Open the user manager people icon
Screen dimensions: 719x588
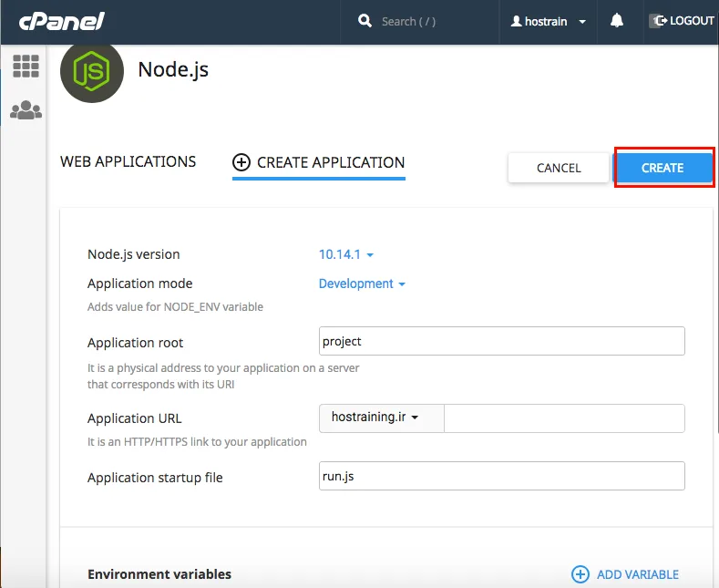tap(26, 110)
